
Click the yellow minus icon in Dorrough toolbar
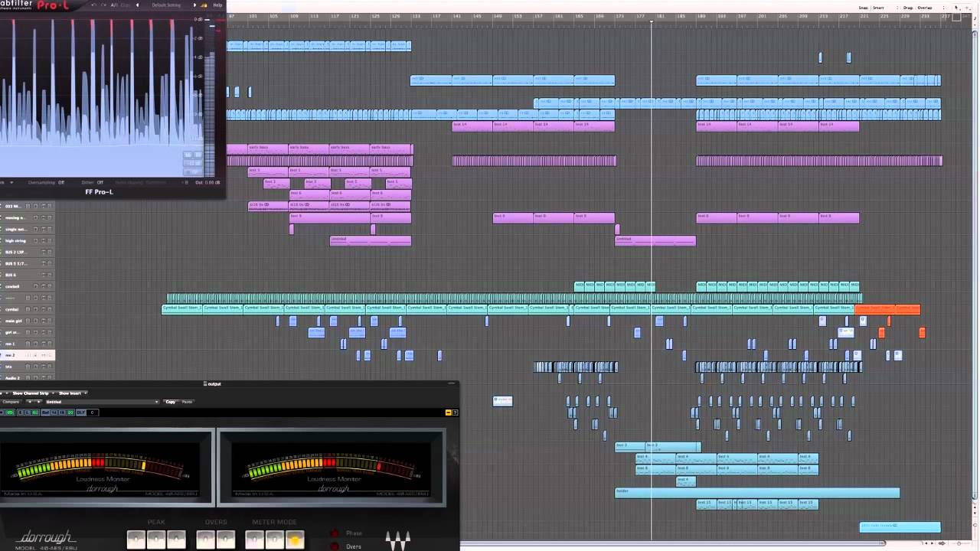(448, 412)
